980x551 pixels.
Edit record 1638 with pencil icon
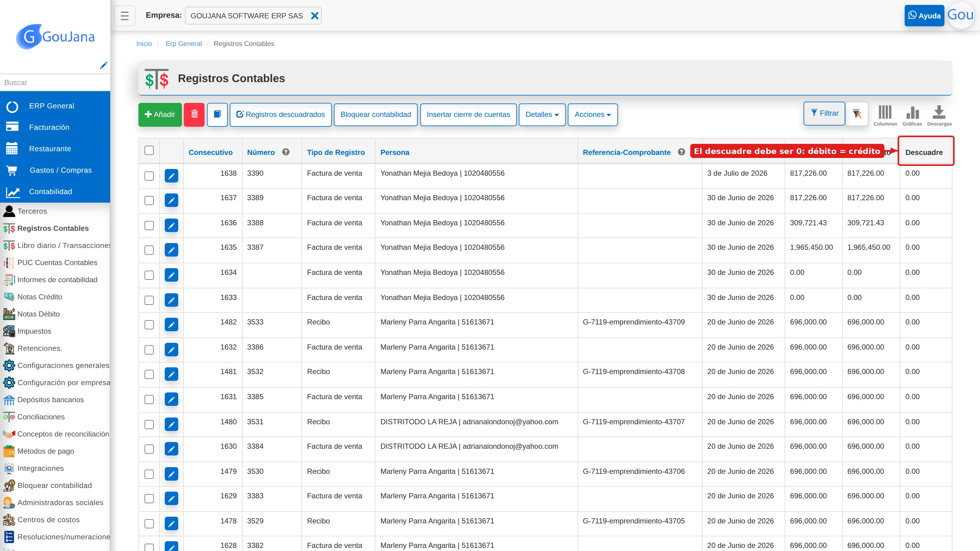coord(171,176)
